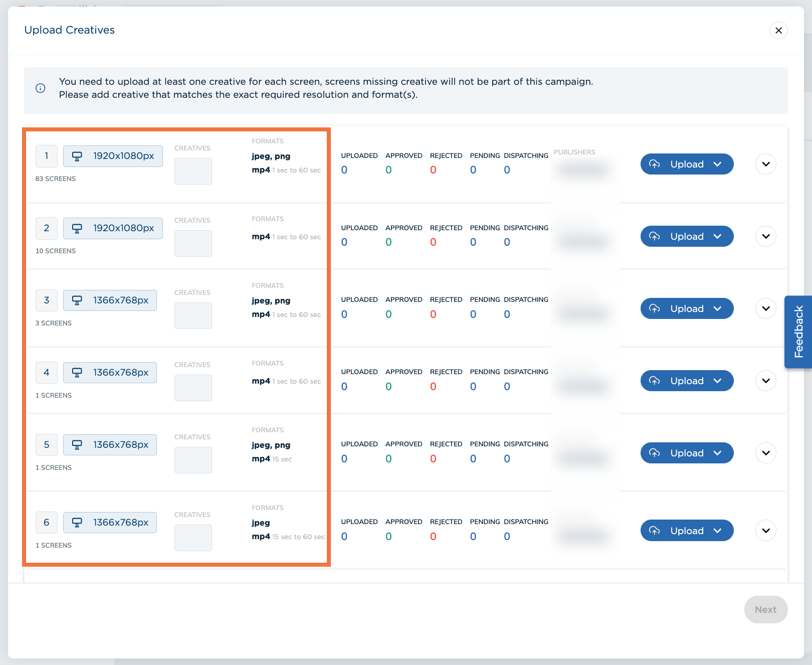Click the screen icon in row 6 resolution badge
The image size is (812, 665).
77,523
